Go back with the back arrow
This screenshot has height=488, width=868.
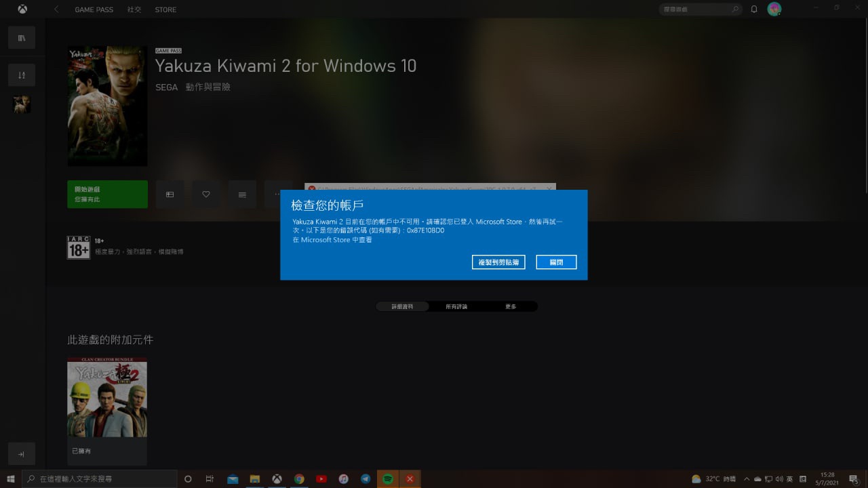pyautogui.click(x=56, y=9)
